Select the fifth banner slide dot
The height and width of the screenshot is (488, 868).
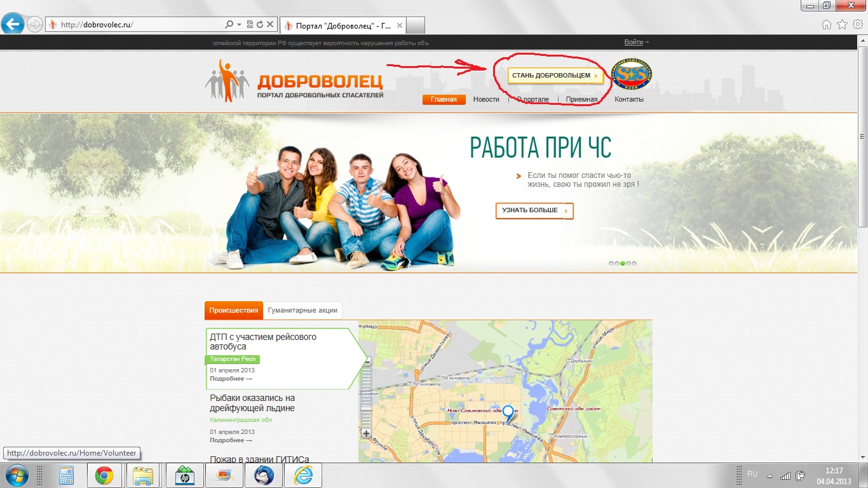click(x=634, y=263)
